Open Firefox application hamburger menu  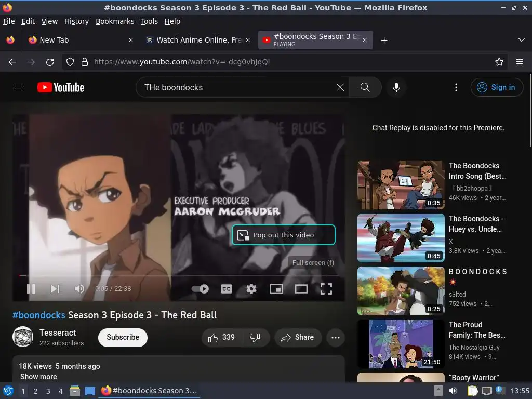tap(520, 62)
